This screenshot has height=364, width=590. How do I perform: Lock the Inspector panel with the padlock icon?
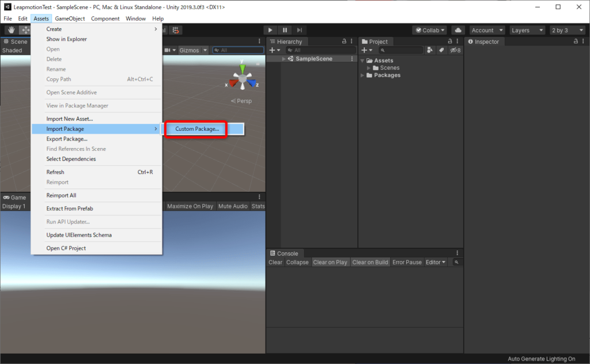576,41
